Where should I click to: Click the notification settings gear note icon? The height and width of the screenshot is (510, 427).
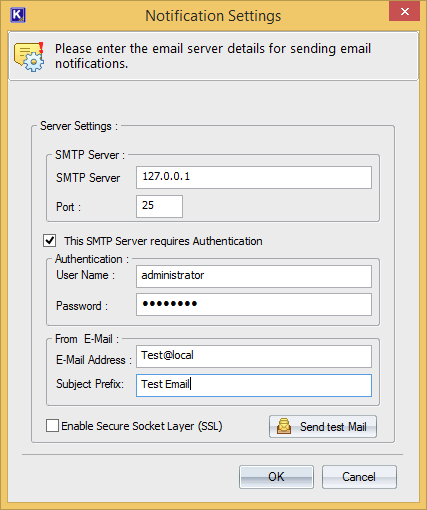point(29,57)
